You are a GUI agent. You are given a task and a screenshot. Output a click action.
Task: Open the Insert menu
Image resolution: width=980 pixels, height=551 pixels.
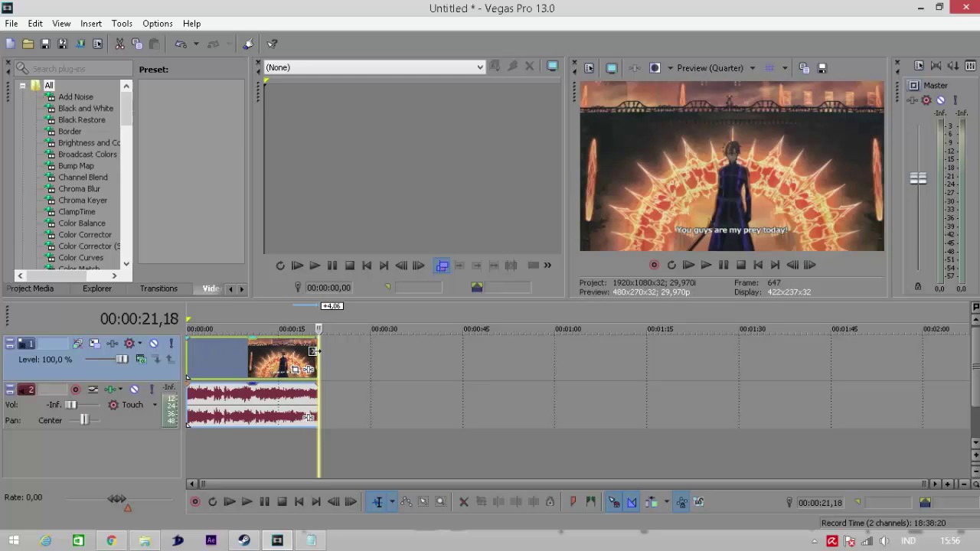(x=91, y=24)
